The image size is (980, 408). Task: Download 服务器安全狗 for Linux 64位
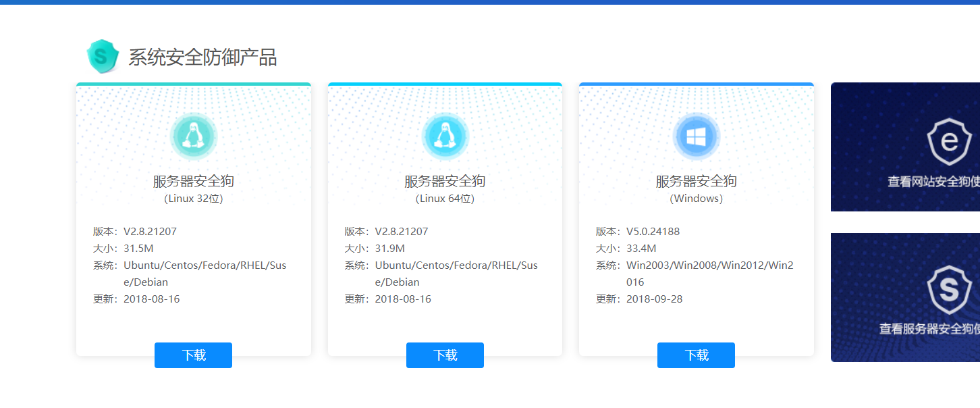445,355
